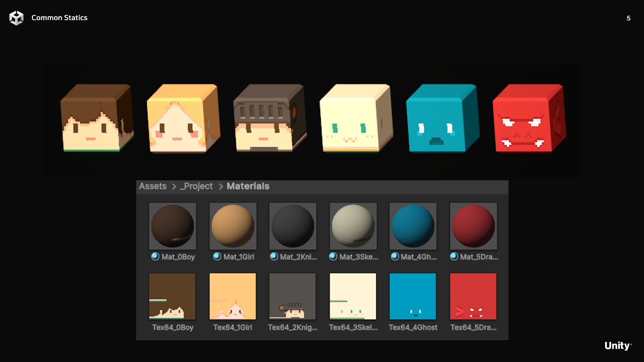This screenshot has width=644, height=362.
Task: Open the Tex64_5Dra... red texture thumbnail
Action: [x=473, y=296]
